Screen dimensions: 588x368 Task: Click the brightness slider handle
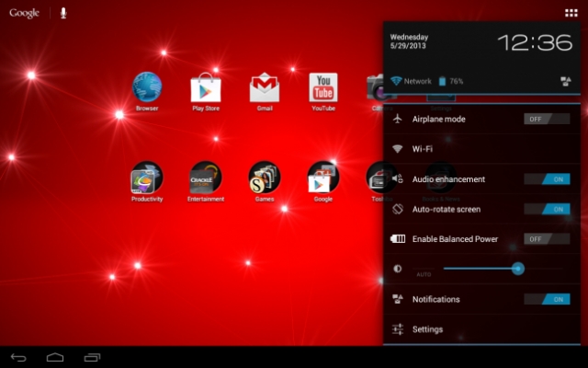tap(518, 269)
